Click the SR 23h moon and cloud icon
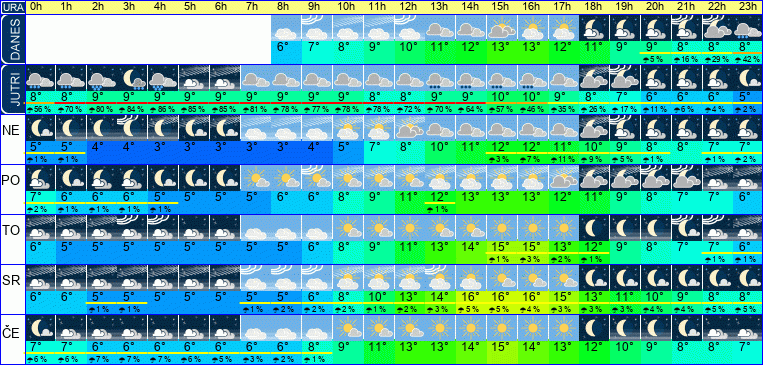Image resolution: width=763 pixels, height=365 pixels. coord(747,278)
